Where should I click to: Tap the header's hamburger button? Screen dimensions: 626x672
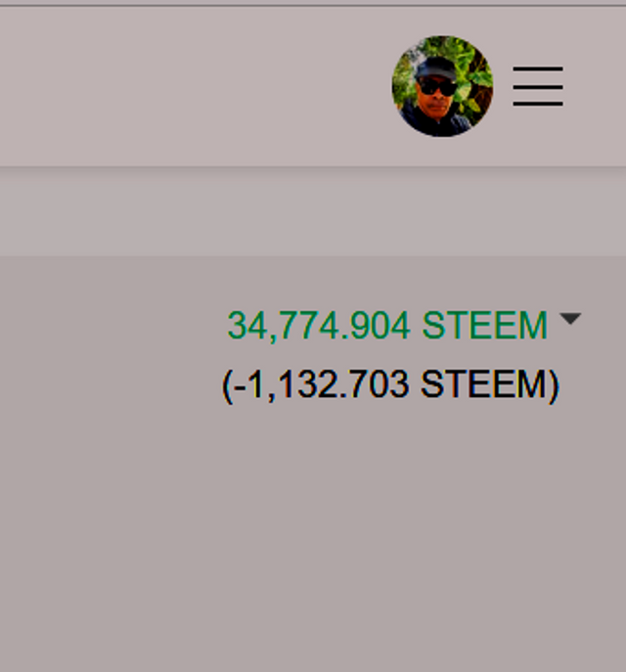538,86
